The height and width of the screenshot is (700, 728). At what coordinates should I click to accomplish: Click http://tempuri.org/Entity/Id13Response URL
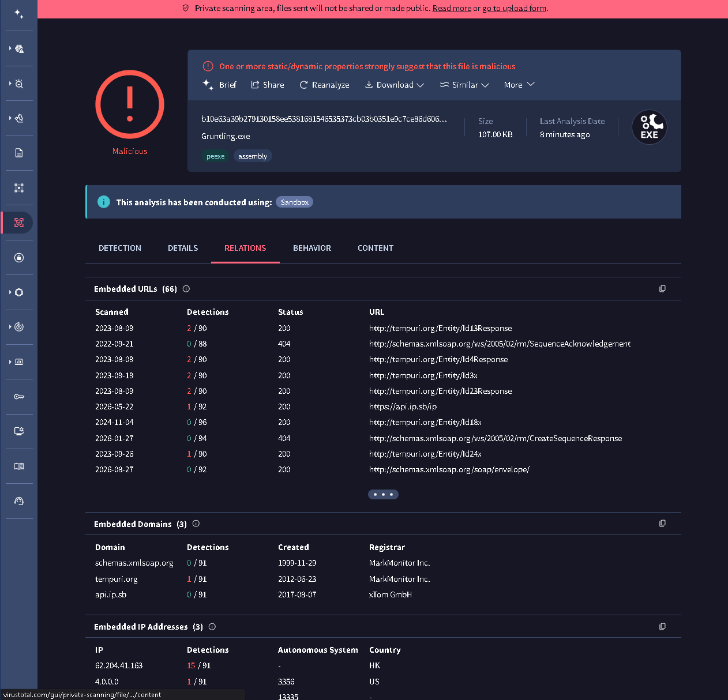coord(440,328)
